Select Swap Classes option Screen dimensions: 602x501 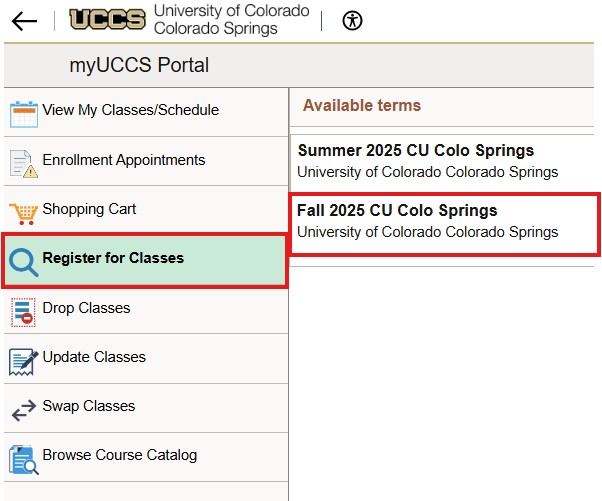pyautogui.click(x=88, y=406)
